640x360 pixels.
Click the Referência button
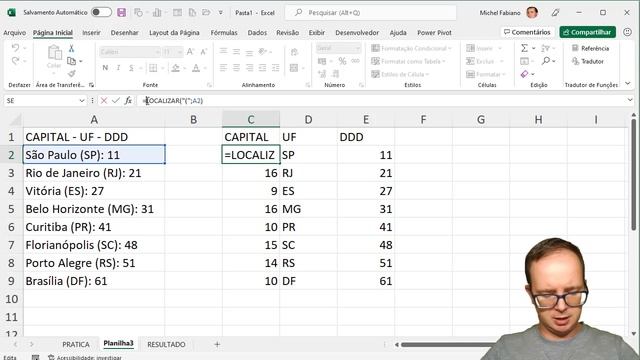(x=590, y=48)
